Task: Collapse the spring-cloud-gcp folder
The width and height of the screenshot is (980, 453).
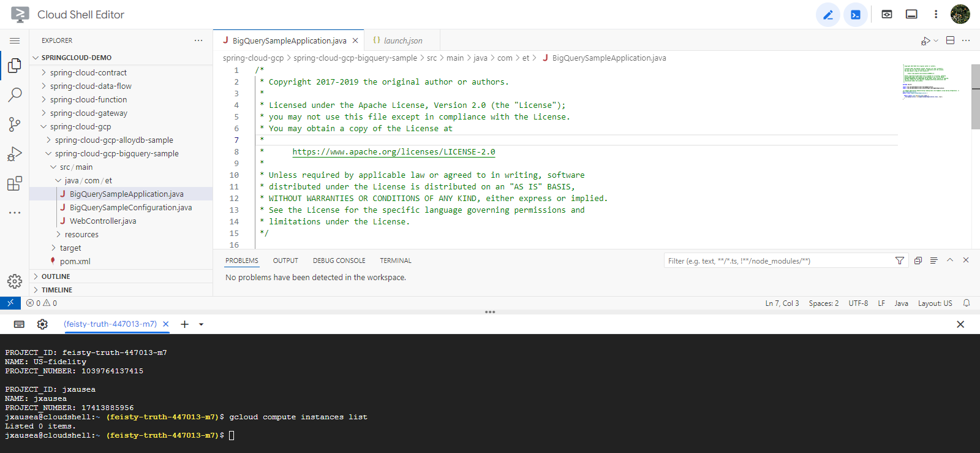Action: [x=121, y=126]
